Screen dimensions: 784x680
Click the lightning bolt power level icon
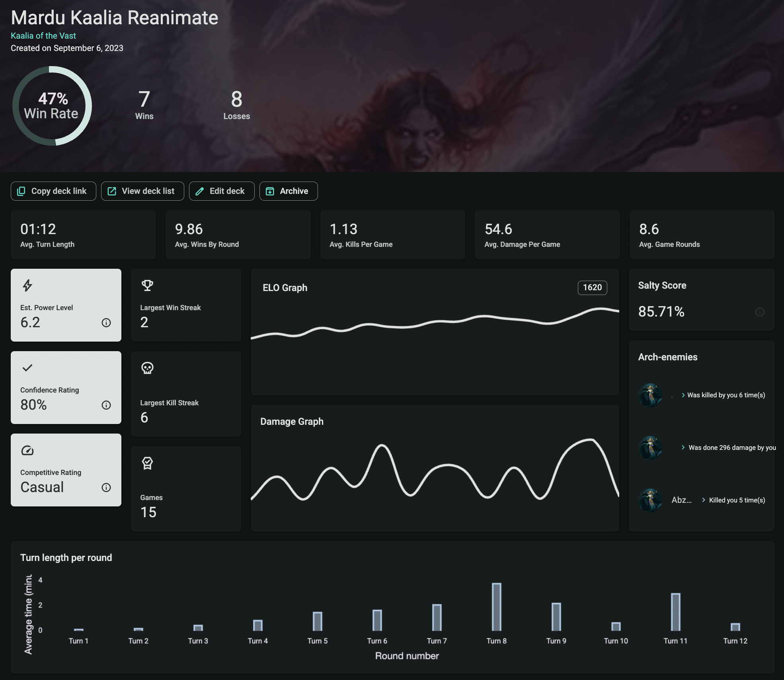click(27, 285)
